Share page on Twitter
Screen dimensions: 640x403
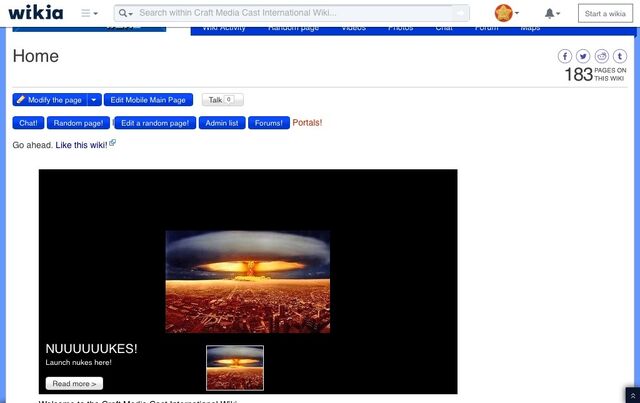[x=583, y=56]
